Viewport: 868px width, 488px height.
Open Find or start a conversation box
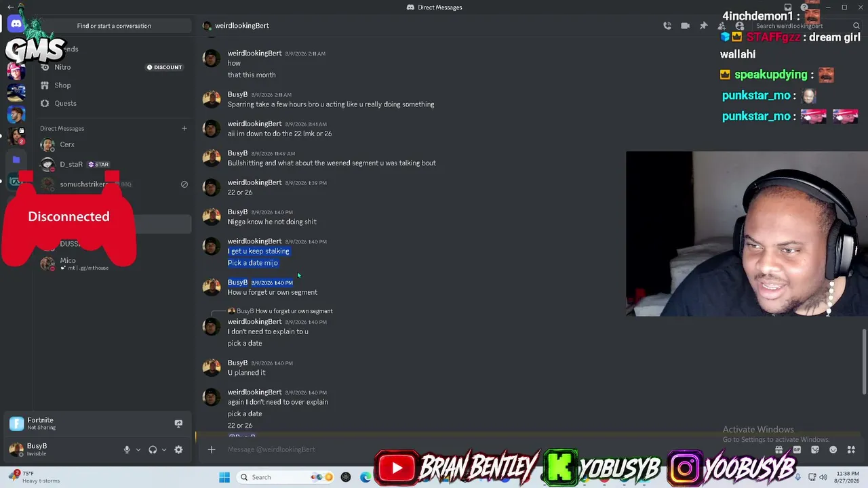[x=114, y=26]
